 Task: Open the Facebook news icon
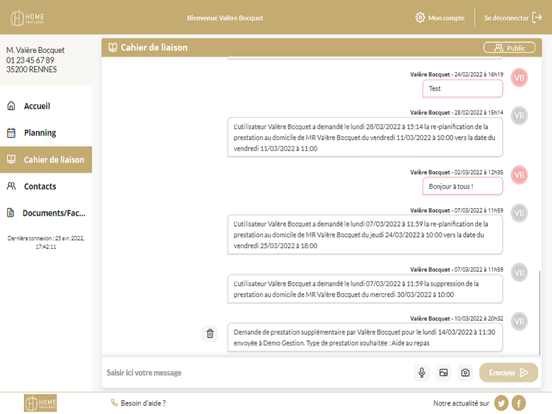519,403
